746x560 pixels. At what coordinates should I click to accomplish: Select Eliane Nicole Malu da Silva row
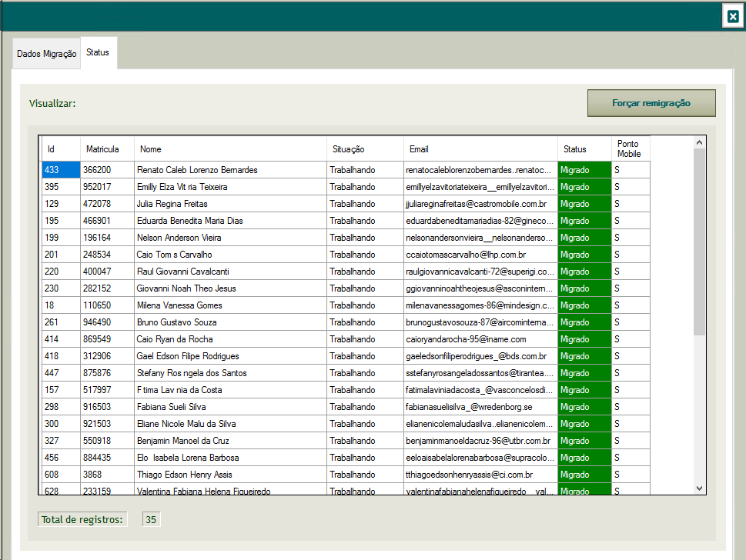[346, 424]
